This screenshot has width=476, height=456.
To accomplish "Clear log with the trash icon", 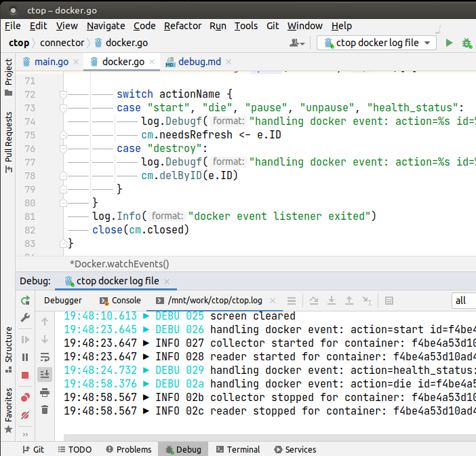I will pos(45,409).
